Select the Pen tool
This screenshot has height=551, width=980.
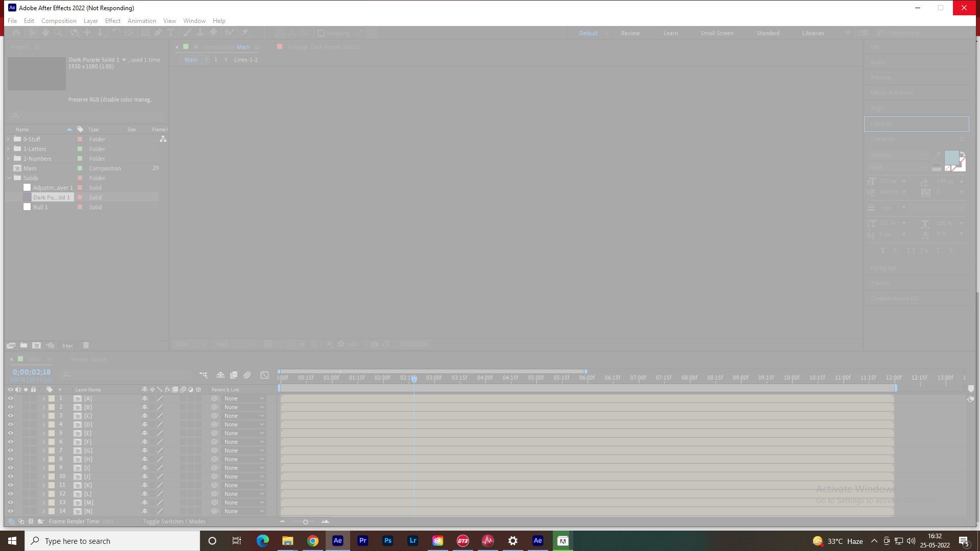(159, 32)
